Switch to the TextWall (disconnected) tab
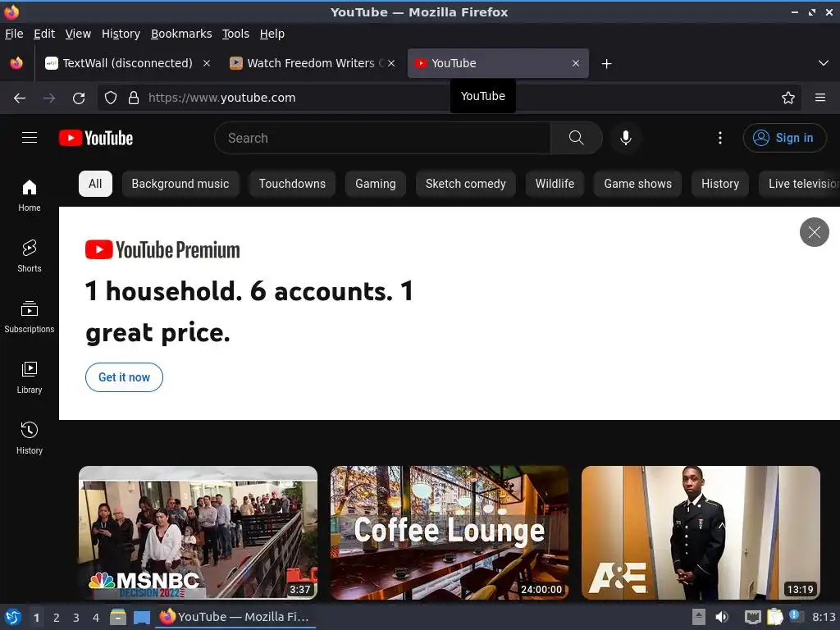The height and width of the screenshot is (630, 840). point(126,63)
